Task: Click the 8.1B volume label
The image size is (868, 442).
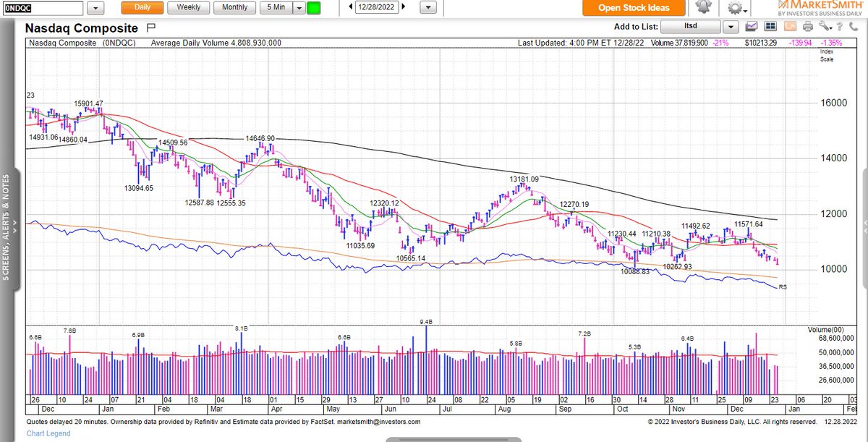Action: [242, 328]
